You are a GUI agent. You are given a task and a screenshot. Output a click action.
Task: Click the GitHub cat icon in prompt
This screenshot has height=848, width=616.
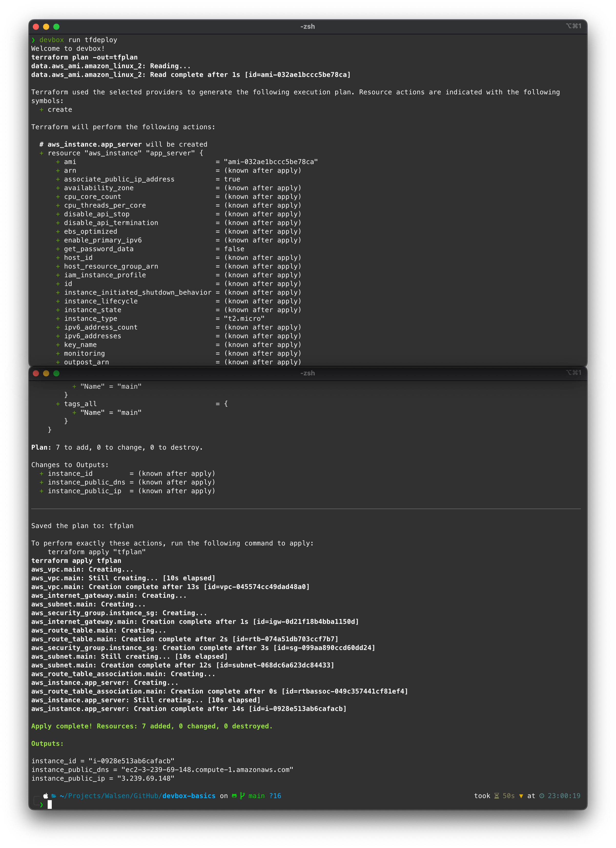pos(234,796)
